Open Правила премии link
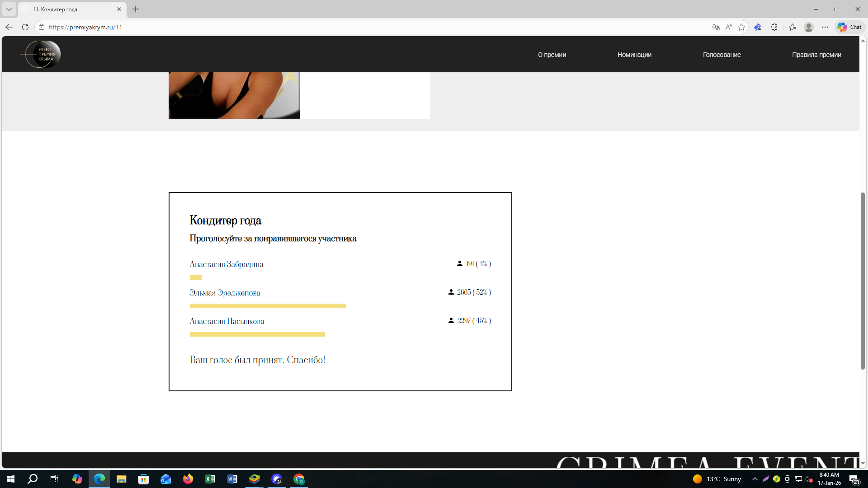Viewport: 868px width, 488px height. (816, 55)
